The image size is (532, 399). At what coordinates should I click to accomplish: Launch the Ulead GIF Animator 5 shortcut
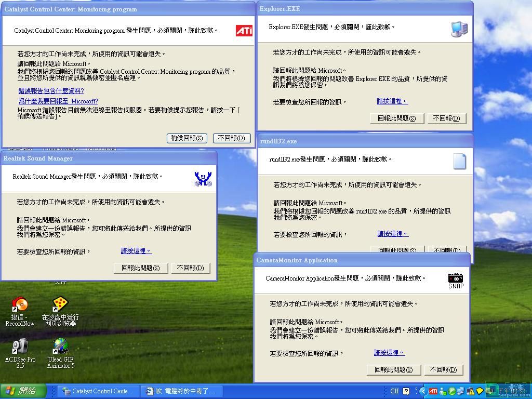click(60, 347)
